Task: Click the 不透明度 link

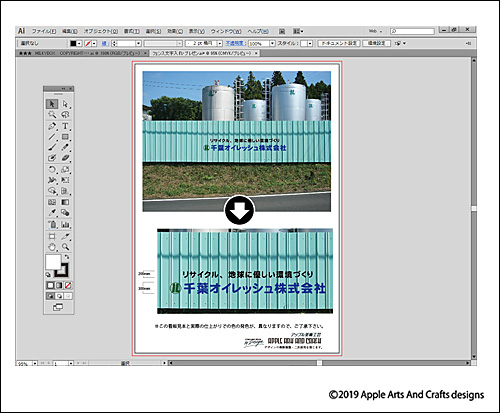Action: [x=236, y=43]
